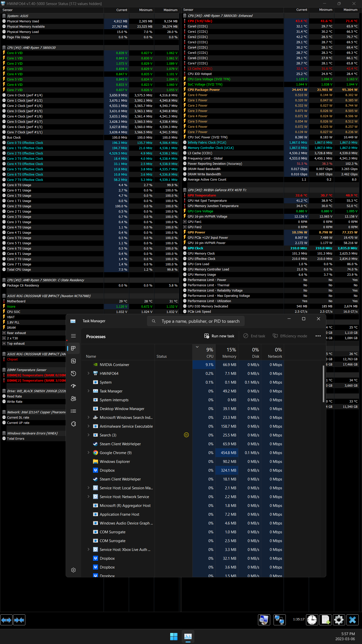
Task: Select Processes page icon in Task Manager sidebar
Action: 73,348
